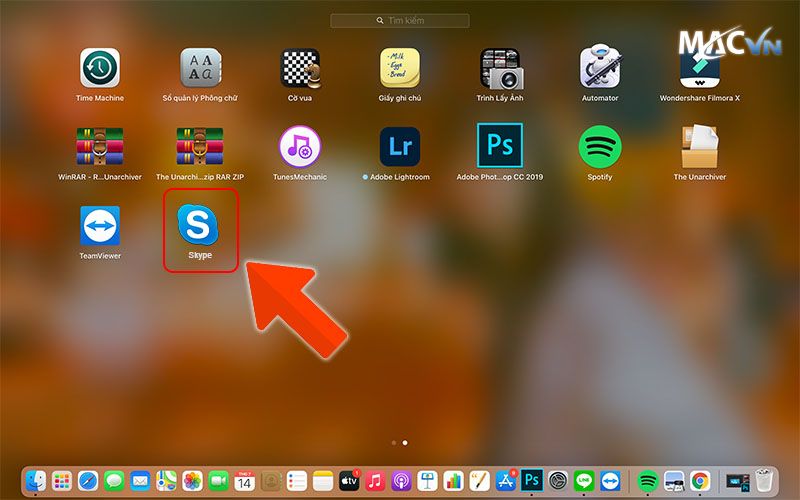Open the Automator app
800x500 pixels.
click(600, 68)
